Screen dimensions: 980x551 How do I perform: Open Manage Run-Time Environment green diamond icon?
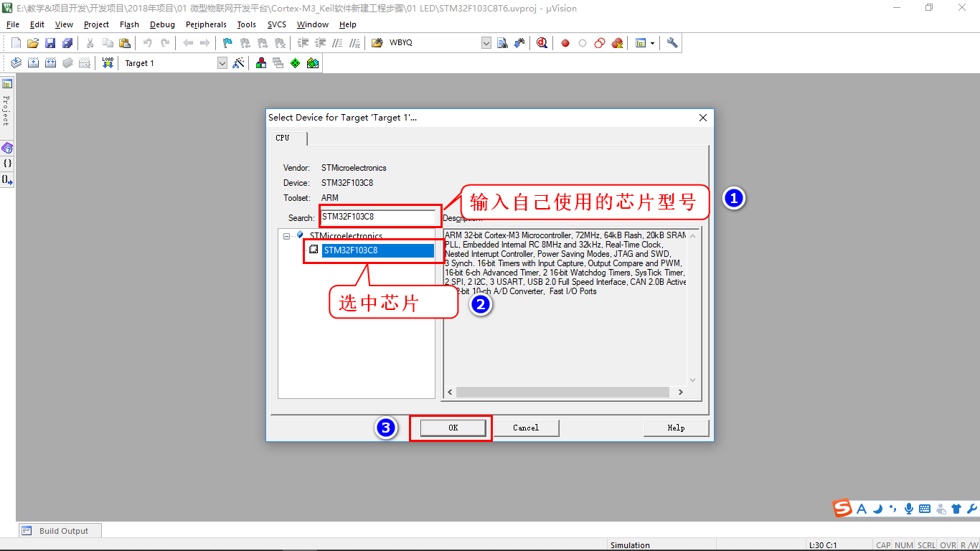pos(296,63)
